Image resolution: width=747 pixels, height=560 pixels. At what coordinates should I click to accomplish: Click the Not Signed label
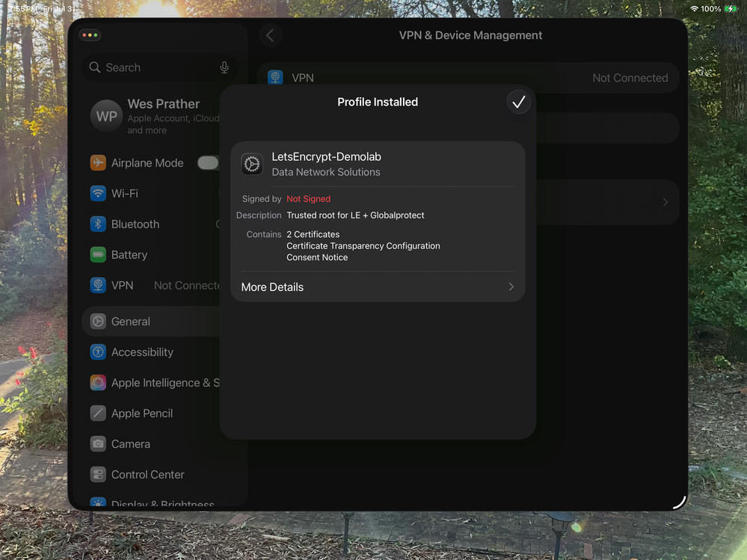(x=308, y=199)
